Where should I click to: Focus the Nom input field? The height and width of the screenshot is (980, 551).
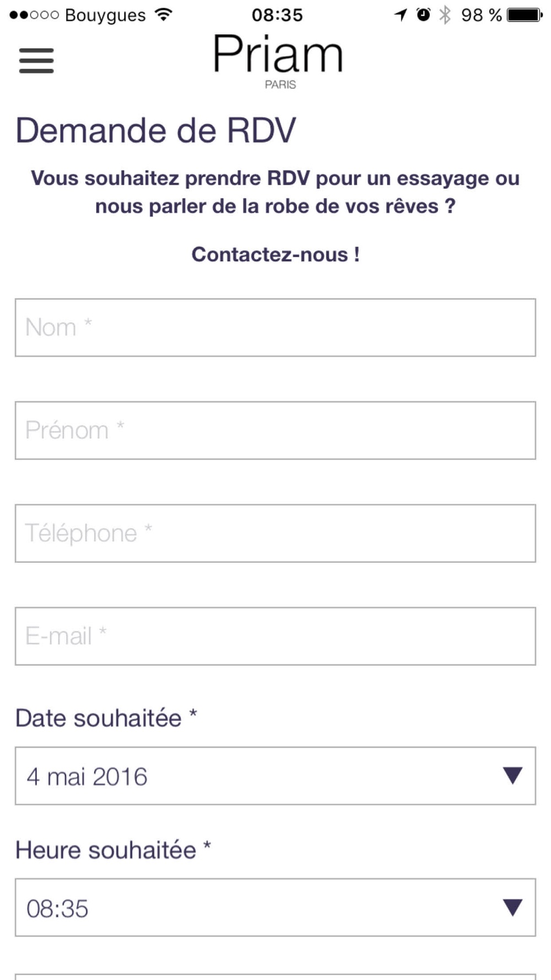tap(275, 327)
